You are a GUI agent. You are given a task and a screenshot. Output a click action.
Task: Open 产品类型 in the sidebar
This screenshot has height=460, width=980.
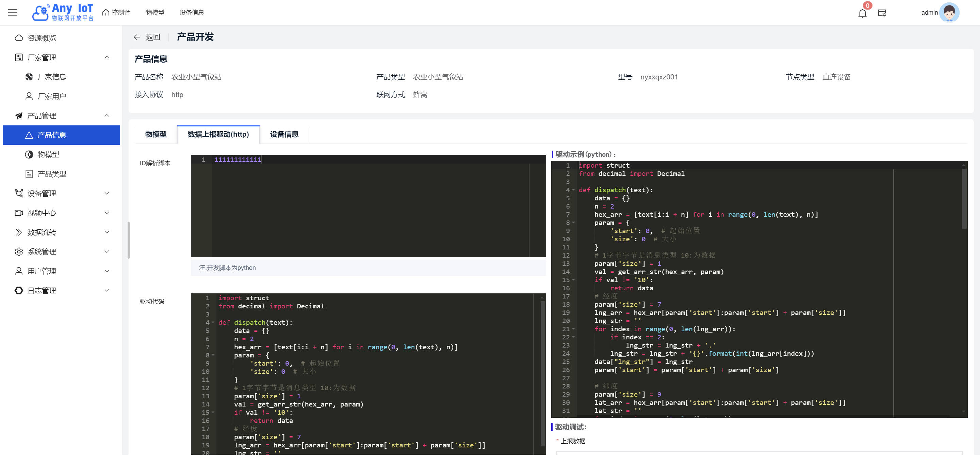(52, 174)
